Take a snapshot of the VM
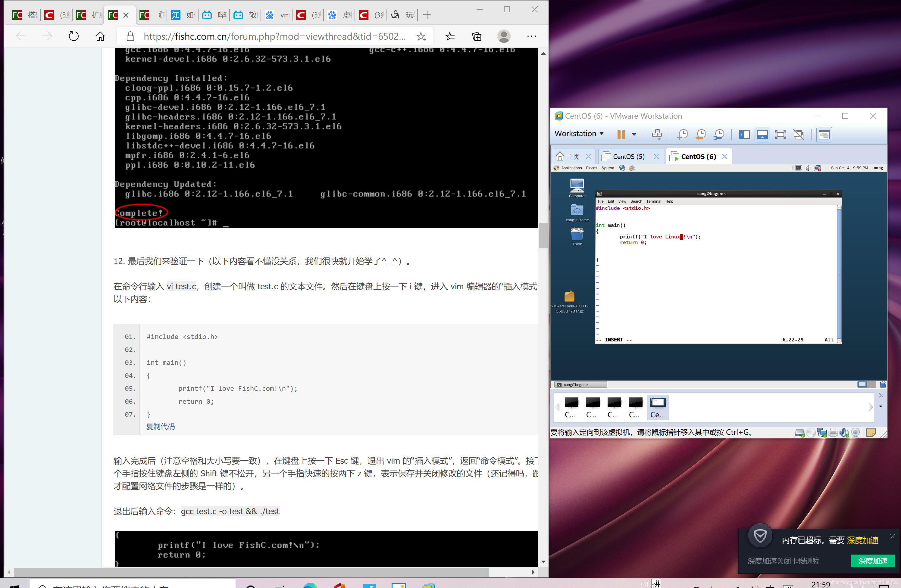 [682, 134]
